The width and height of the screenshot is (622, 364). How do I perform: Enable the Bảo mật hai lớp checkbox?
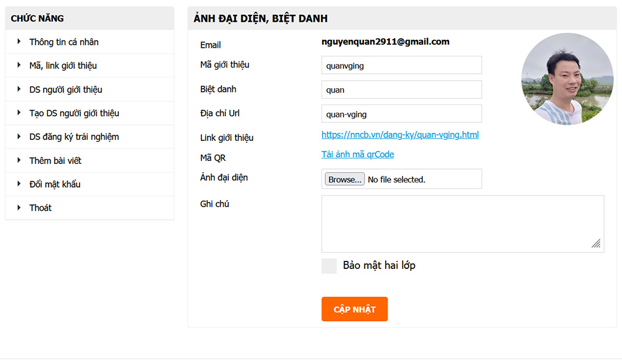click(x=329, y=266)
